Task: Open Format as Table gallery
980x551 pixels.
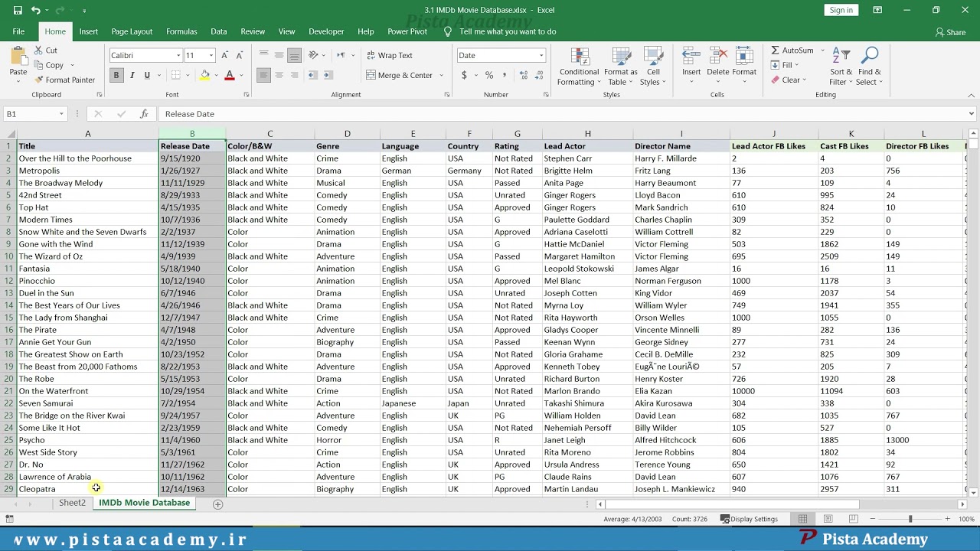Action: [621, 67]
